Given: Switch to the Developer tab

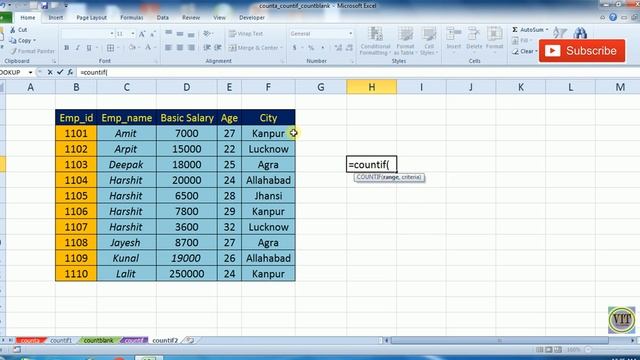Looking at the screenshot, I should coord(252,18).
